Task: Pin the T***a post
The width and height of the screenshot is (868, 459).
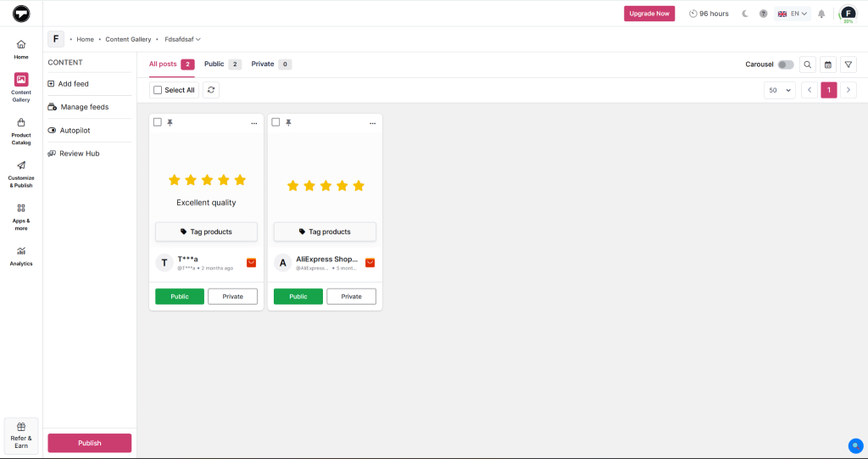Action: (x=170, y=122)
